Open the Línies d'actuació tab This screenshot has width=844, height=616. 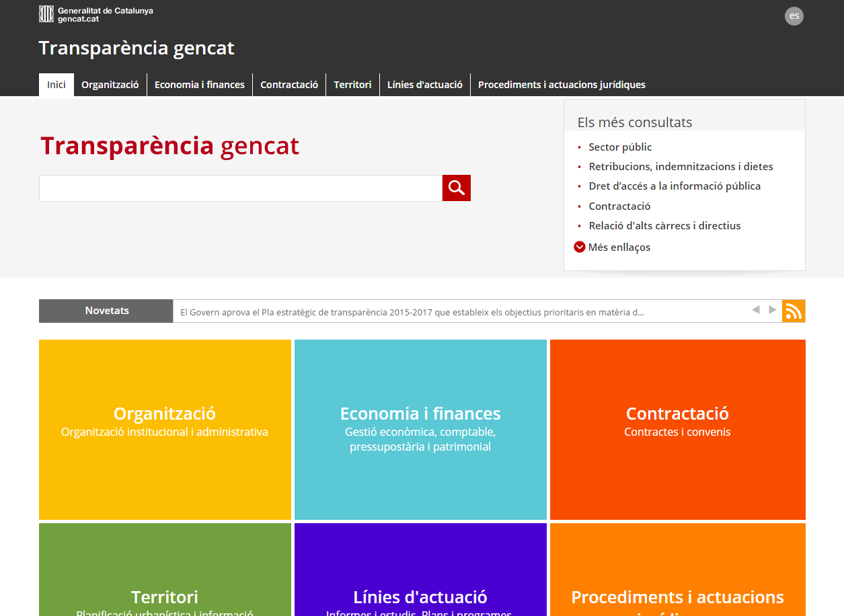coord(425,85)
